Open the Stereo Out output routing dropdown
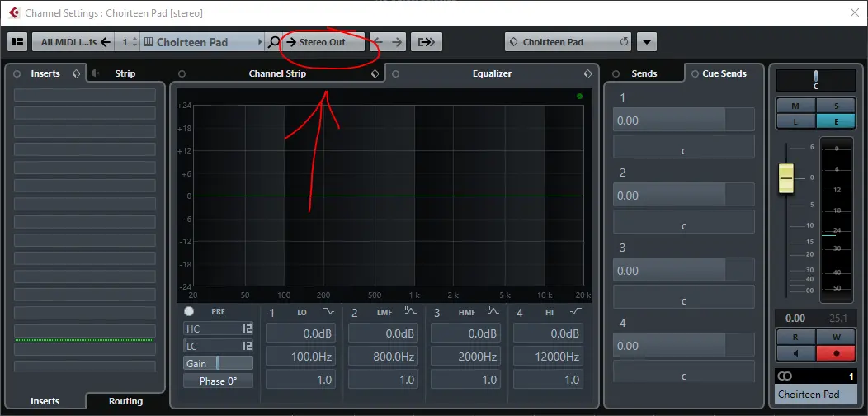868x416 pixels. (x=323, y=42)
